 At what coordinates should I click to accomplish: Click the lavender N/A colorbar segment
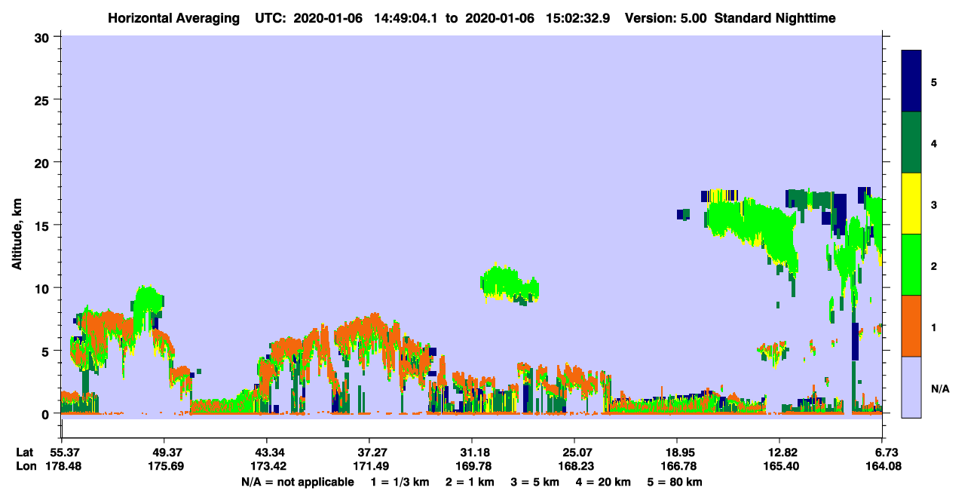[911, 387]
